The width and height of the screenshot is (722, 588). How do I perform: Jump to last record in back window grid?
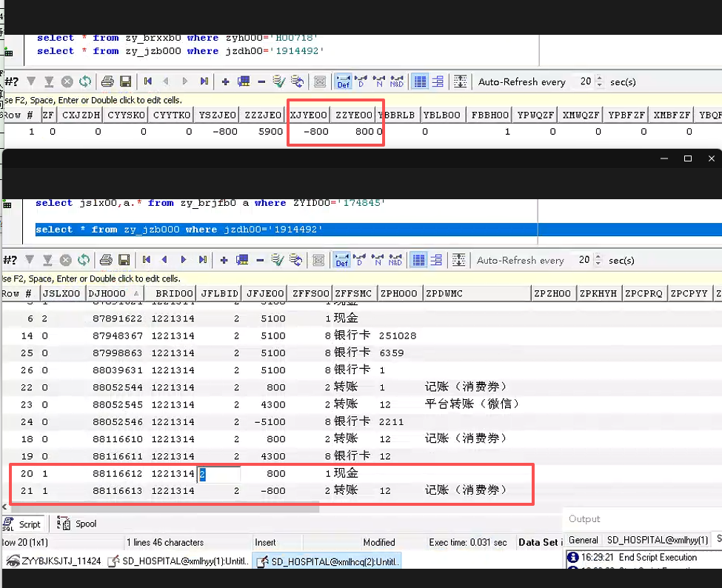[x=204, y=81]
